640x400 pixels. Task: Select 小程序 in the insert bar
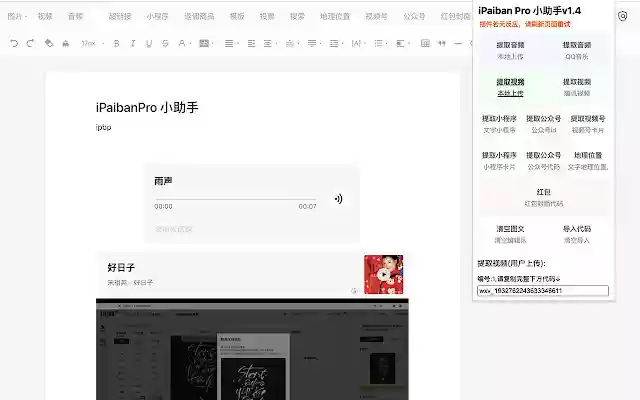click(157, 16)
